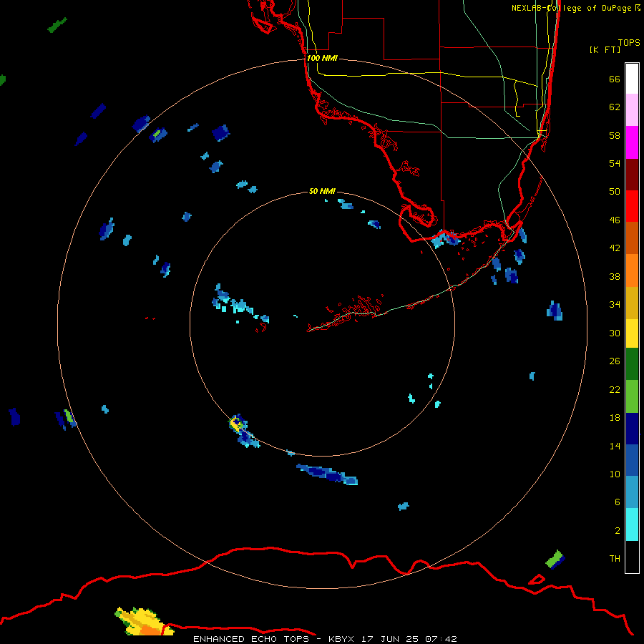Select the "34" legend value

point(615,305)
